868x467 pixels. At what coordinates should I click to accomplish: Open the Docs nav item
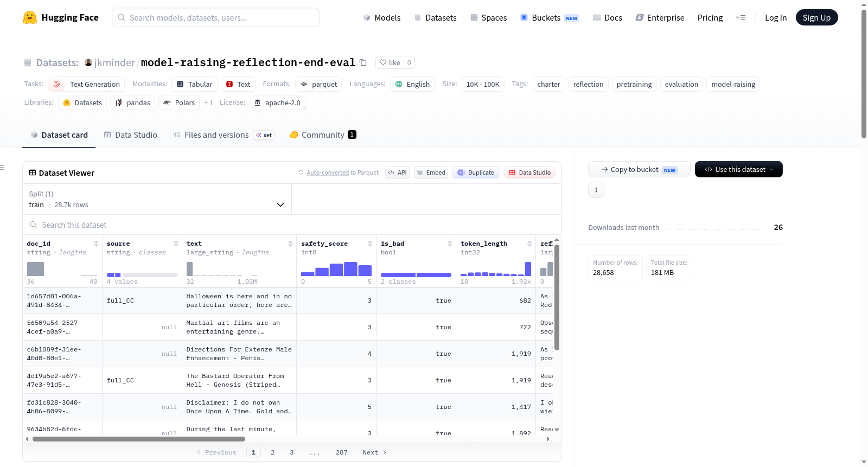pyautogui.click(x=608, y=17)
